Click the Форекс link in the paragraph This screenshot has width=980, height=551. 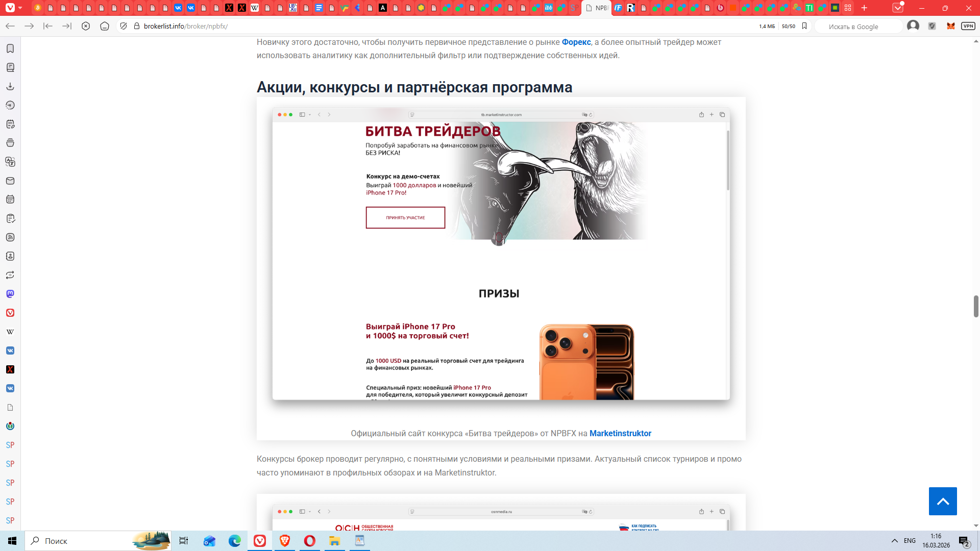(x=576, y=42)
